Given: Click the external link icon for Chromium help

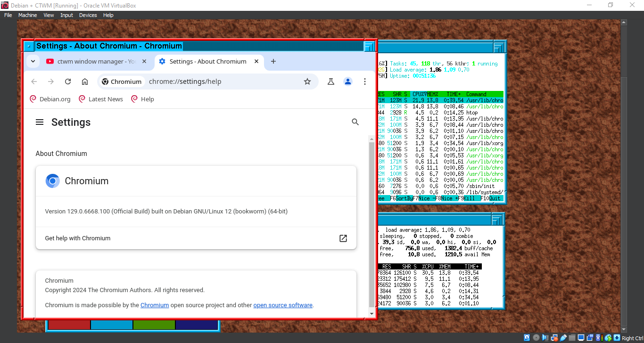Looking at the screenshot, I should click(x=343, y=238).
